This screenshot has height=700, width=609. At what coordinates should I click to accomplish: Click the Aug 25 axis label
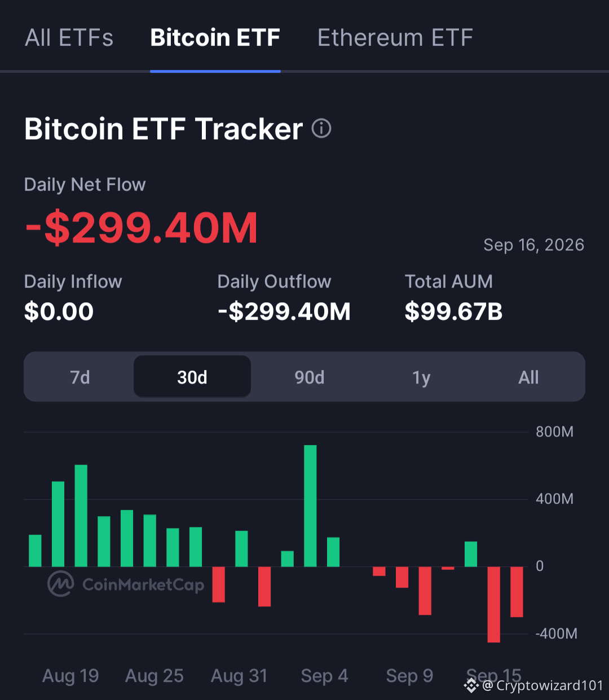[x=155, y=676]
